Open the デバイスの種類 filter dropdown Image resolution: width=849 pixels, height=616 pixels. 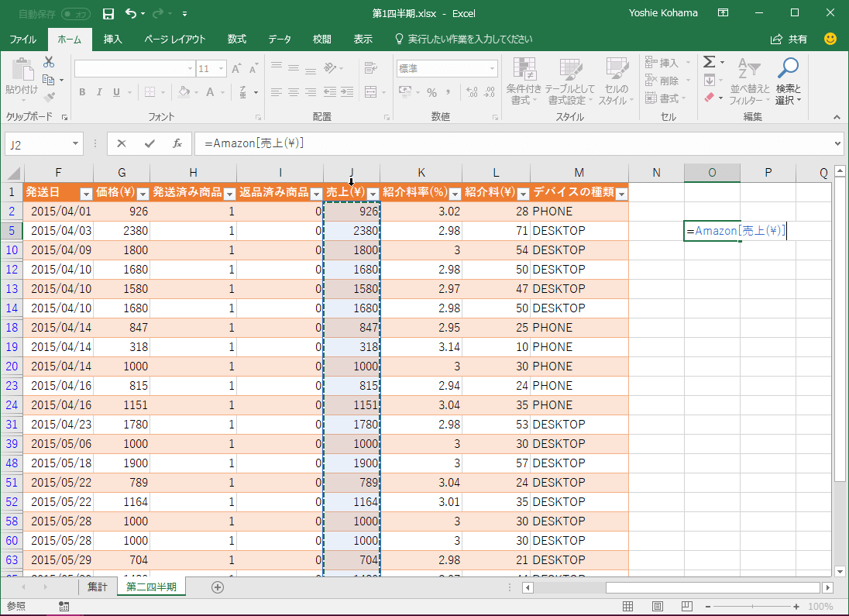[x=620, y=193]
